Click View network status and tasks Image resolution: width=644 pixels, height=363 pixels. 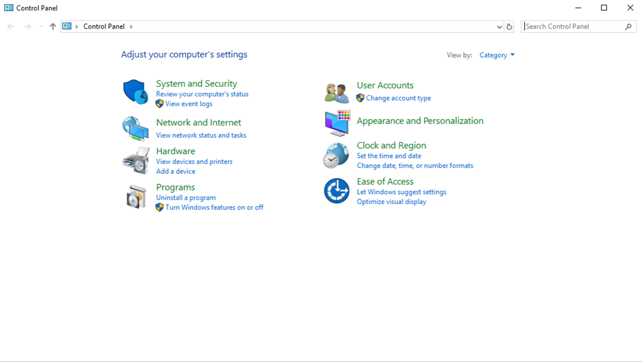click(x=201, y=135)
